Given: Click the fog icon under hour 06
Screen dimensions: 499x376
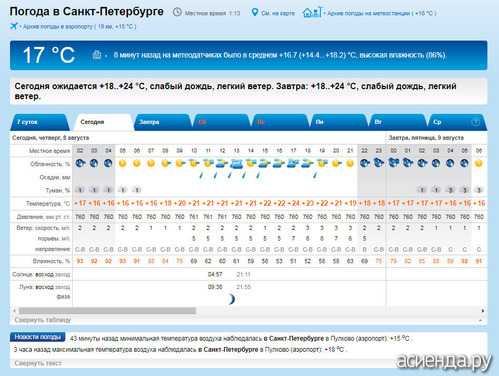Looking at the screenshot, I should (137, 190).
